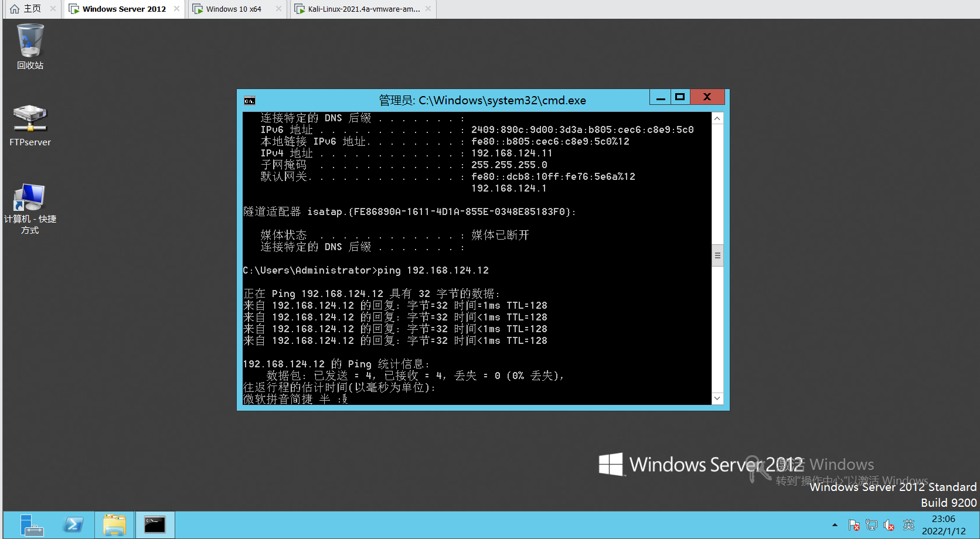Click the cmd vertical scrollbar thumb

click(x=717, y=255)
